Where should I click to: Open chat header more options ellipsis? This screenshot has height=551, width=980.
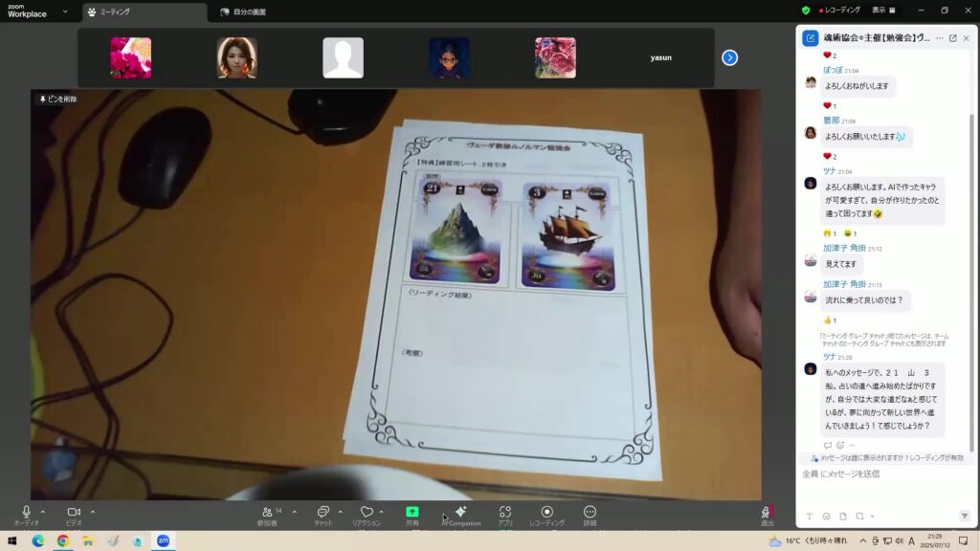(940, 38)
